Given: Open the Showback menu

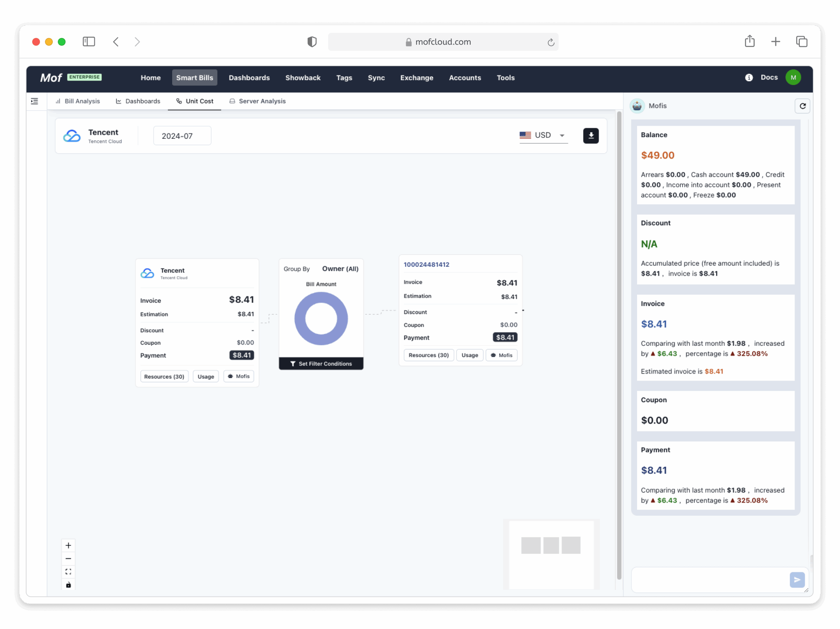Looking at the screenshot, I should coord(303,78).
